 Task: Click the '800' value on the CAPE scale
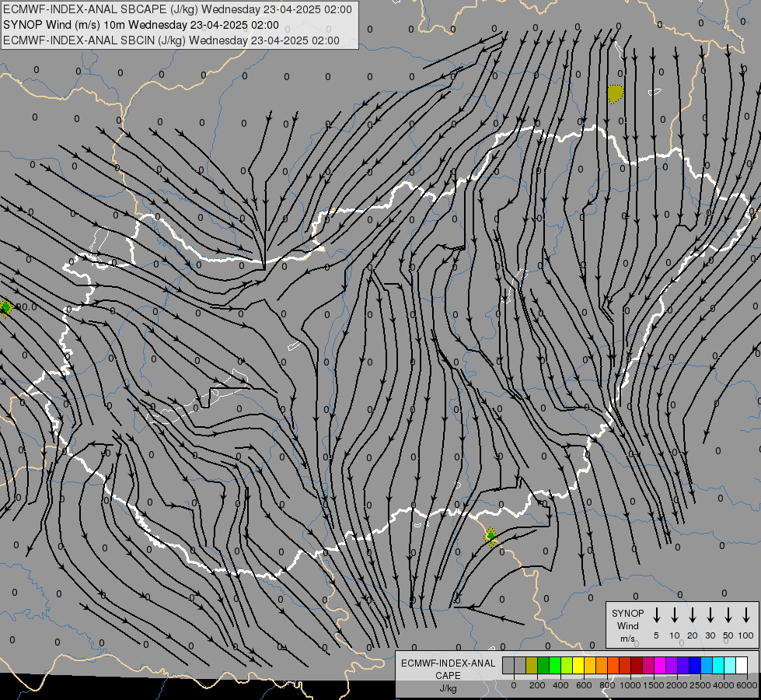[607, 685]
